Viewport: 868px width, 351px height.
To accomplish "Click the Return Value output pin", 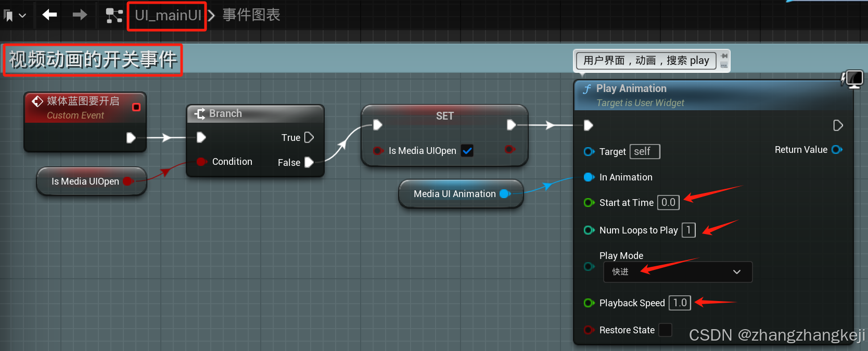I will pos(837,150).
